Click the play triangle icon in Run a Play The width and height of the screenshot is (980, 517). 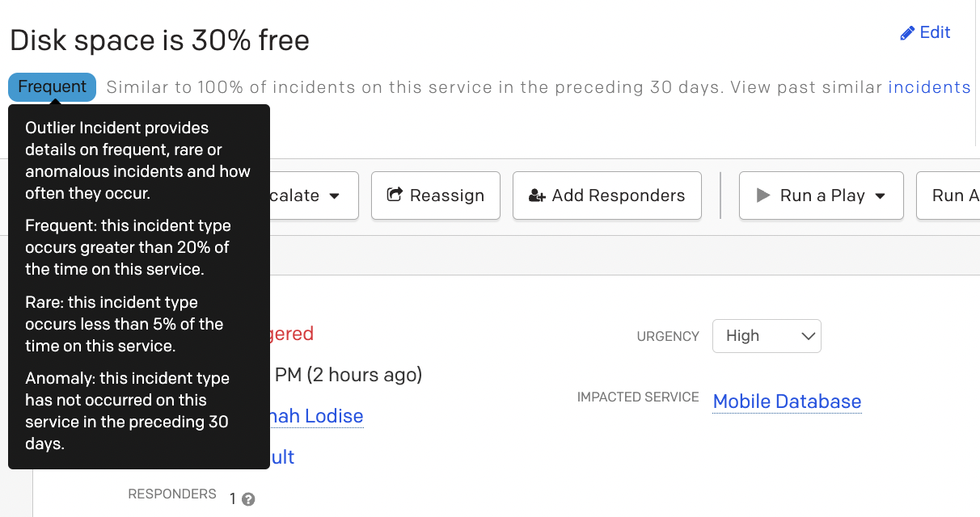point(762,195)
